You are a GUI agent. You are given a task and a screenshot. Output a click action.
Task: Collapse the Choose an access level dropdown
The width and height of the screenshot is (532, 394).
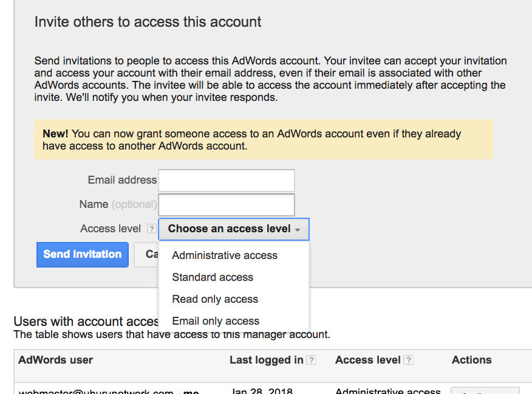coord(234,229)
